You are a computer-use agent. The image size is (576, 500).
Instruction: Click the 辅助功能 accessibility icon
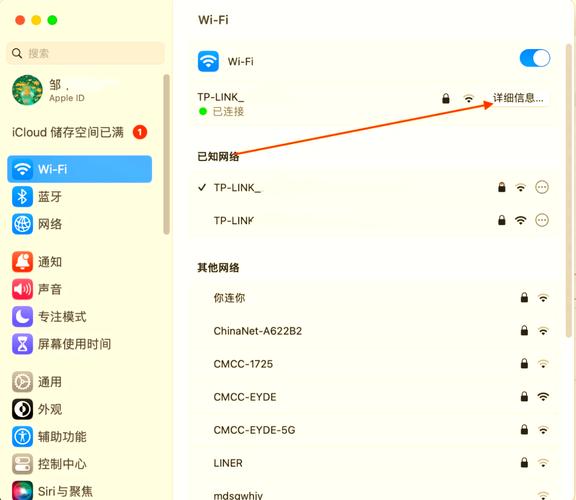tap(22, 436)
